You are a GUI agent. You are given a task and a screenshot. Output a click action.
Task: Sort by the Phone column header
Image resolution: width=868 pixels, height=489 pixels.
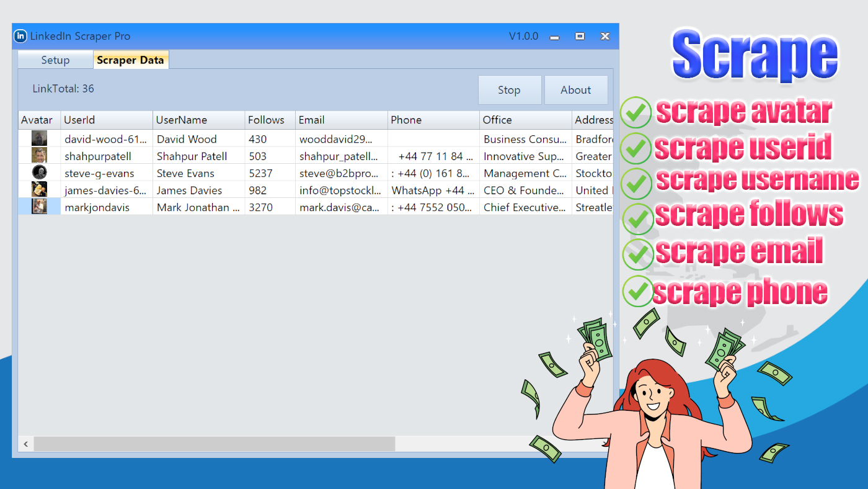tap(433, 120)
